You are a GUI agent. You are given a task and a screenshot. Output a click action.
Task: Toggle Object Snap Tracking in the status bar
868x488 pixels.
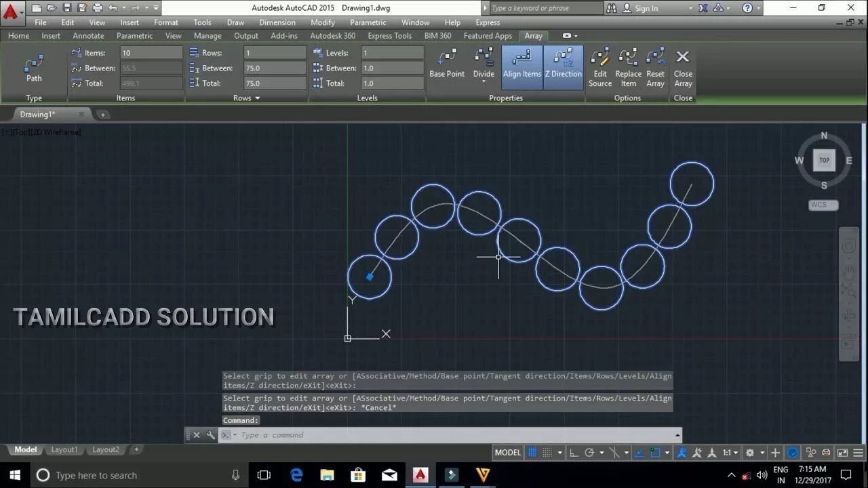click(x=639, y=453)
